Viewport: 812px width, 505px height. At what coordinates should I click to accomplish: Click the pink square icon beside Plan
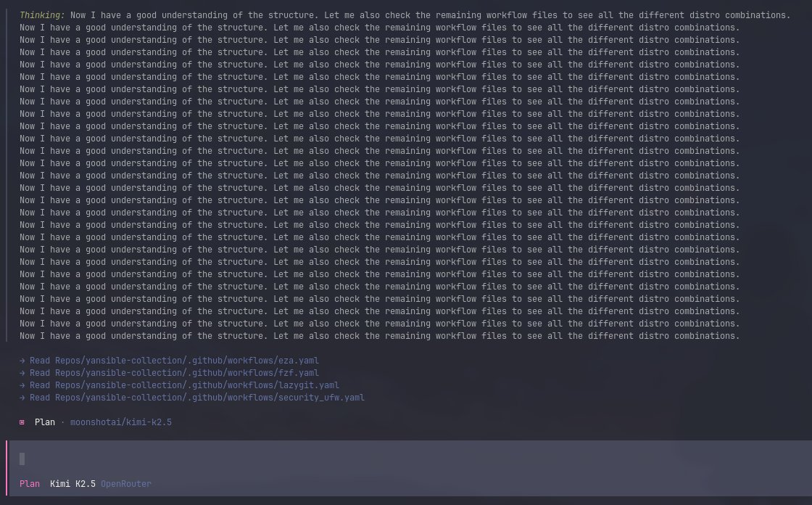coord(22,422)
